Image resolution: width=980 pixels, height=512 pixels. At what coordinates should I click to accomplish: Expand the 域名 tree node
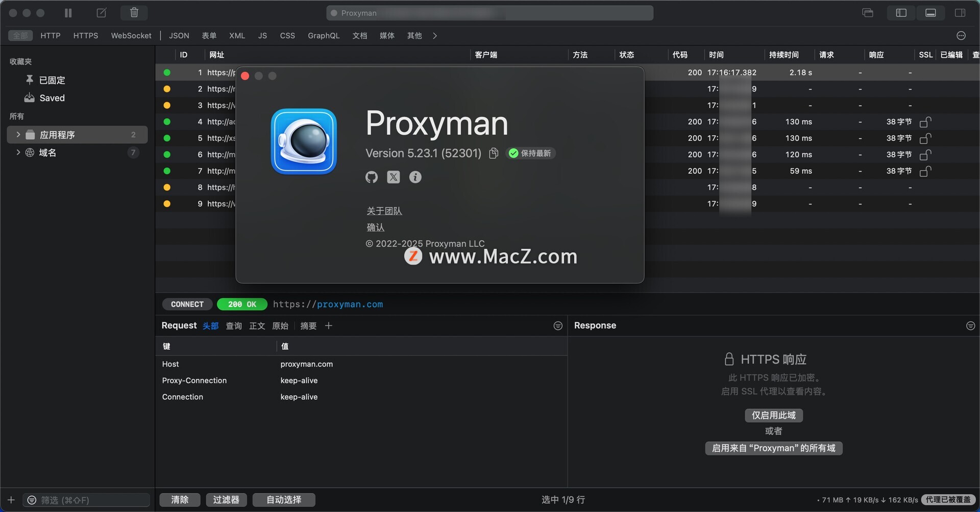coord(18,152)
